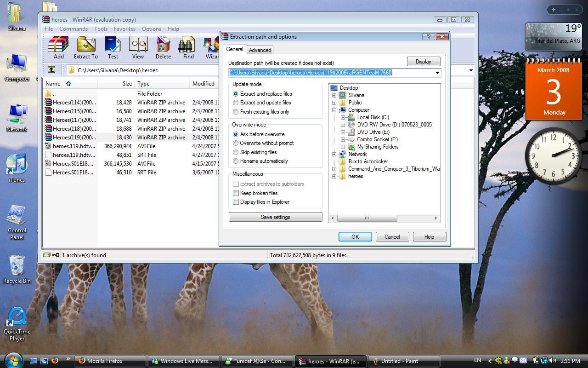Screen dimensions: 588x368
Task: Click the Windows Start orb
Action: 12,360
